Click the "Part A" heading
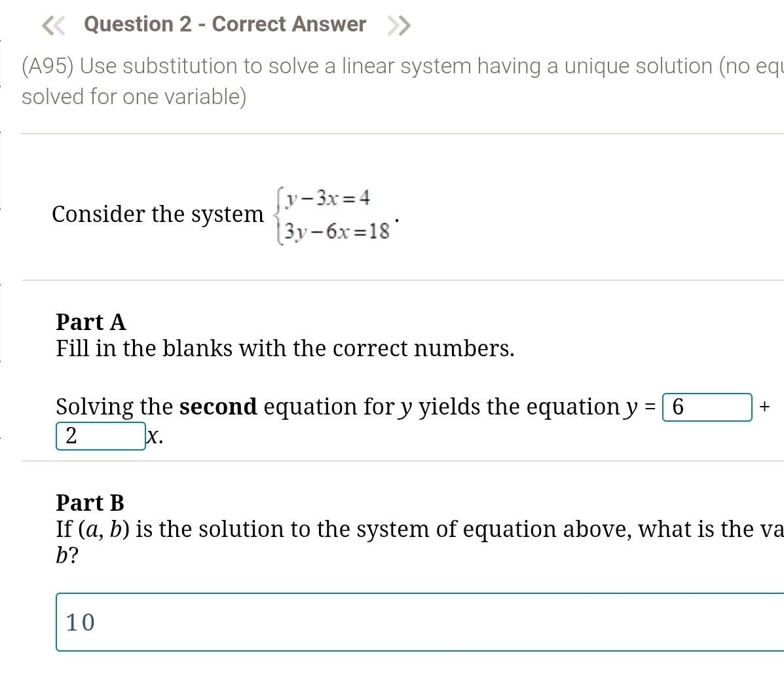Screen dimensions: 784x683 coord(90,322)
